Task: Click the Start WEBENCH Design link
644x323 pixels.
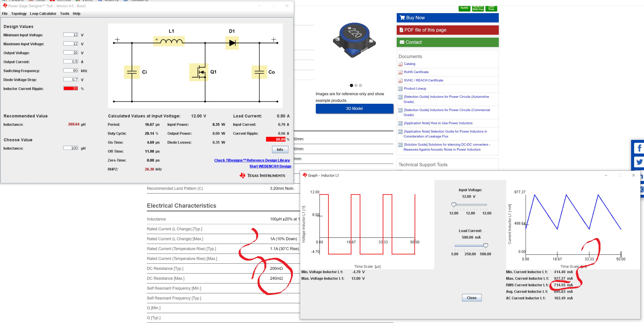Action: pos(270,166)
